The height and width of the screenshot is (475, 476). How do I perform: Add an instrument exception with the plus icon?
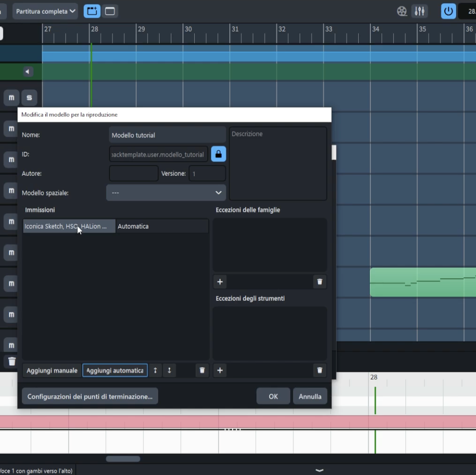(220, 370)
